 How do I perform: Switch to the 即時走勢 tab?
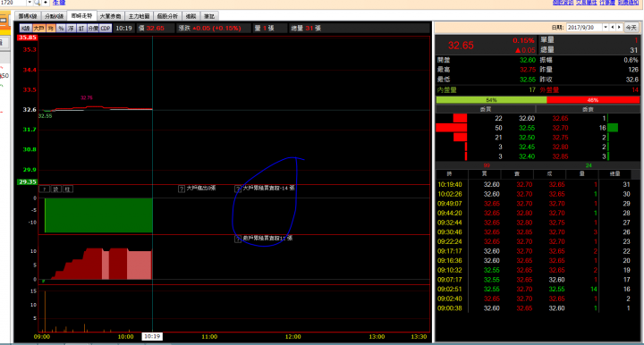click(81, 16)
